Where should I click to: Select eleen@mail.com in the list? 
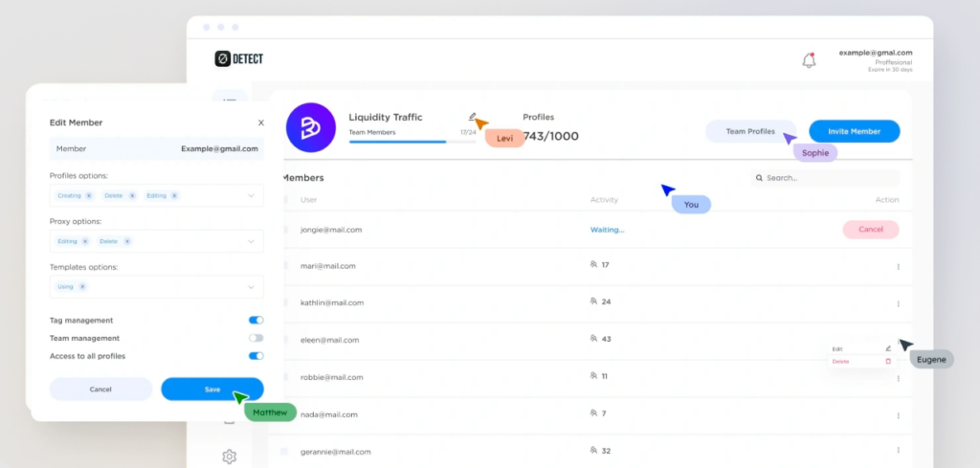point(329,340)
